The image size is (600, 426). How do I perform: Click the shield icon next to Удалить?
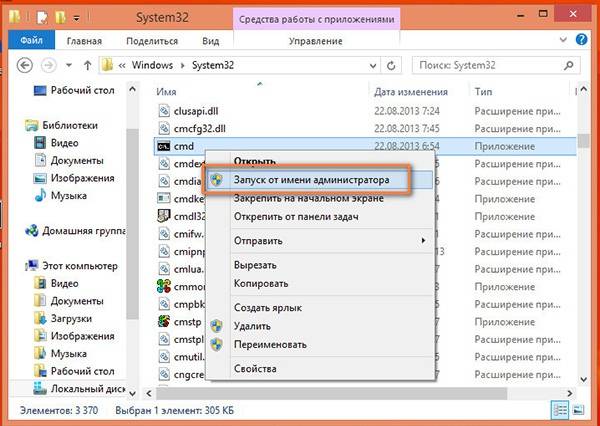coord(214,327)
